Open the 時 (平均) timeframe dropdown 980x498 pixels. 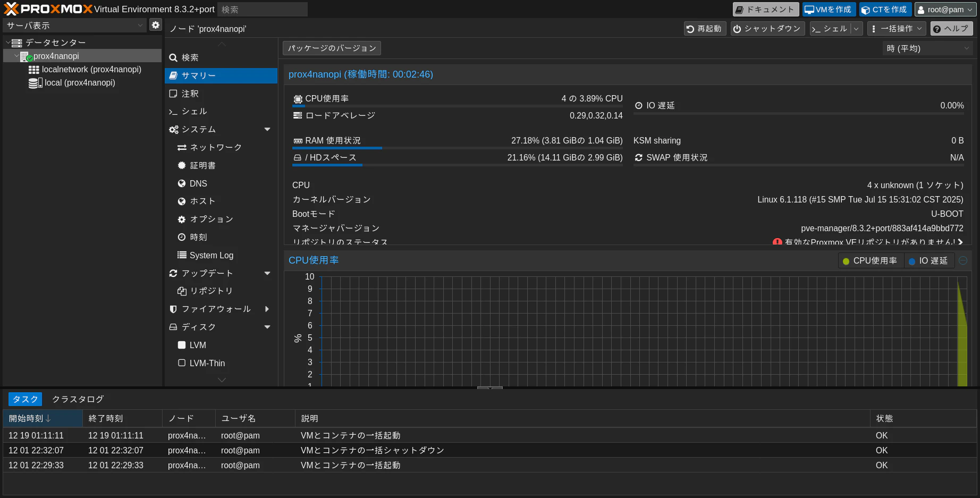[927, 48]
